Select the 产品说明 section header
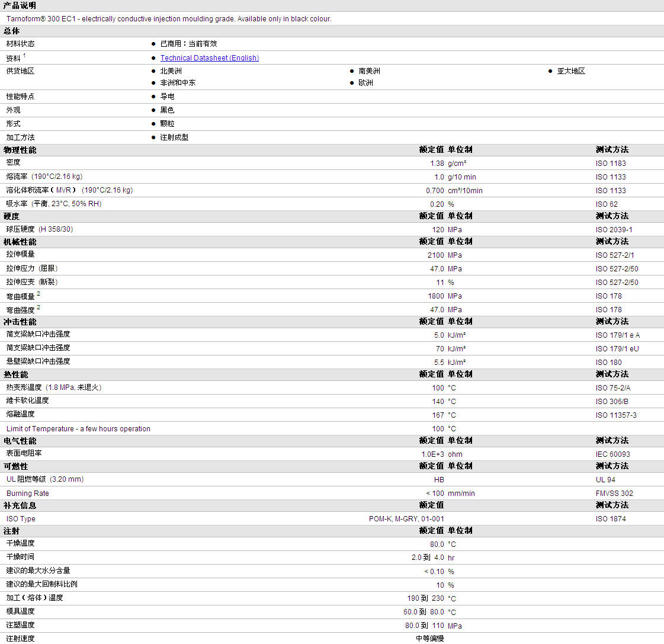Image resolution: width=664 pixels, height=644 pixels. pos(20,5)
